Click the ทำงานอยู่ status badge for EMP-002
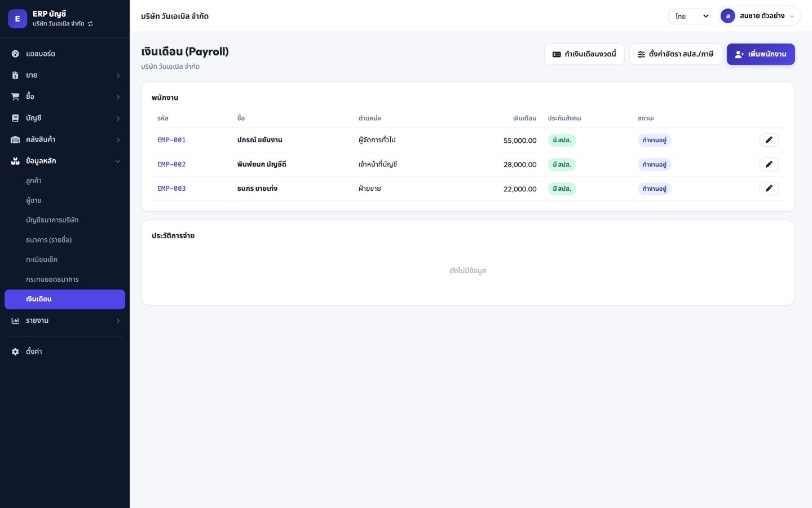 654,164
